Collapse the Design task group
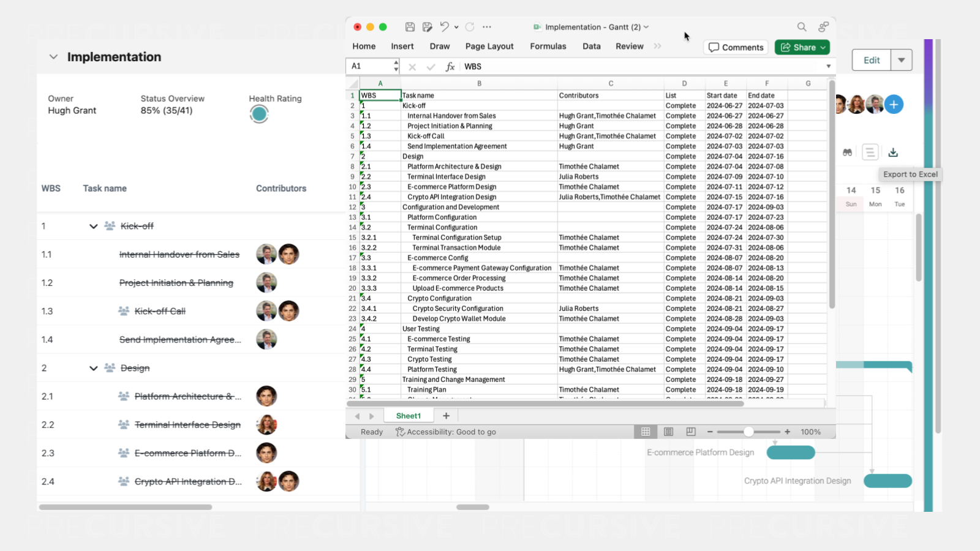980x551 pixels. coord(93,368)
